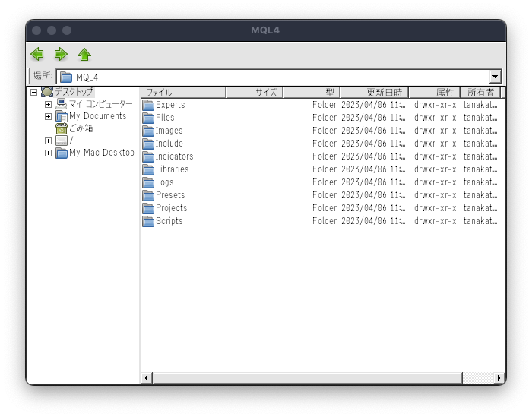Select the Scripts folder icon
Viewport: 532px width, 417px height.
pos(148,221)
